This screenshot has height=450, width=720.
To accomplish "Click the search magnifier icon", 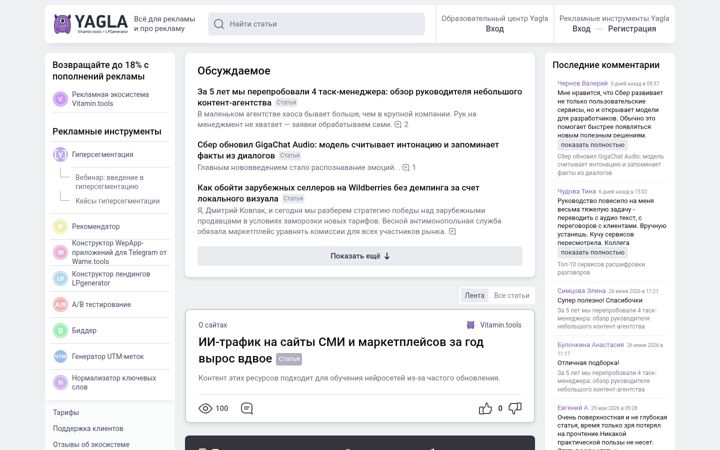I will coord(219,24).
